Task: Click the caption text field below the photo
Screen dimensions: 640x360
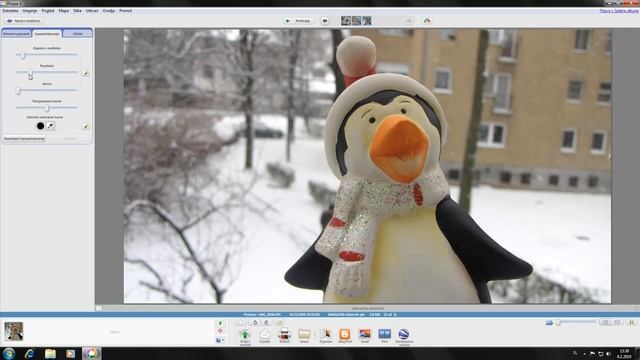Action: (x=367, y=308)
